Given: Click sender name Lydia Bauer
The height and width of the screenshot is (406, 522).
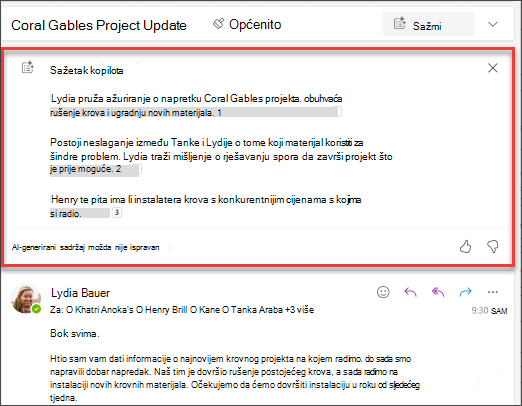Looking at the screenshot, I should tap(80, 293).
